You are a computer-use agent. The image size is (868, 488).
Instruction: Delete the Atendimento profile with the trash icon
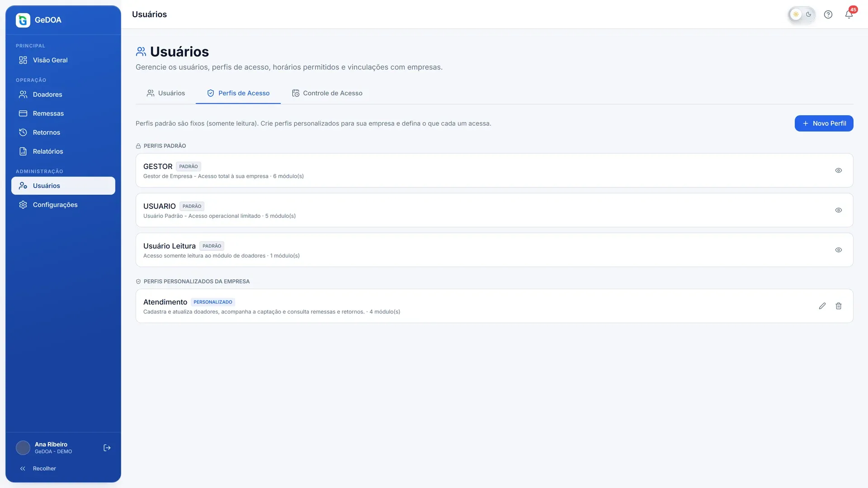click(839, 306)
